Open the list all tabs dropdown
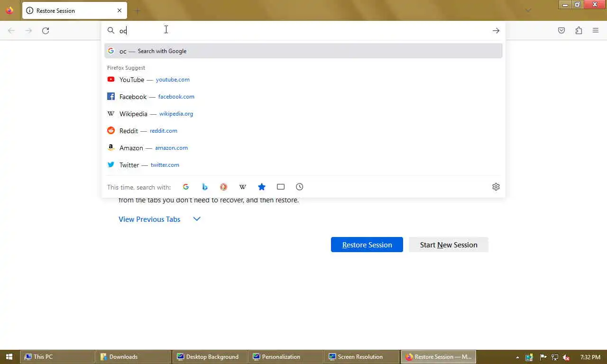The height and width of the screenshot is (364, 607). pos(528,10)
